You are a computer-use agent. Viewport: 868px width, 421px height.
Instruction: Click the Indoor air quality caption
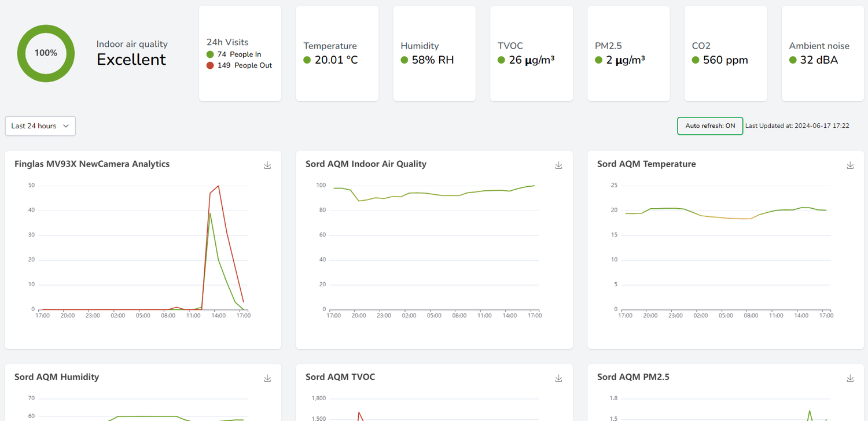pyautogui.click(x=132, y=44)
